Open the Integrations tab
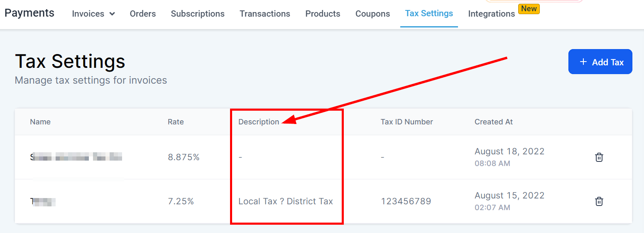 click(491, 14)
